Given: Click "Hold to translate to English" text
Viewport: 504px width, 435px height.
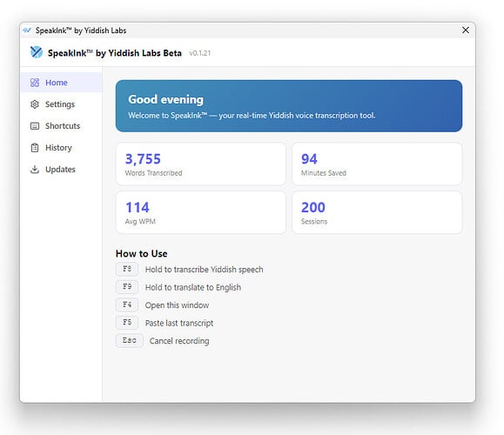Looking at the screenshot, I should [x=193, y=287].
